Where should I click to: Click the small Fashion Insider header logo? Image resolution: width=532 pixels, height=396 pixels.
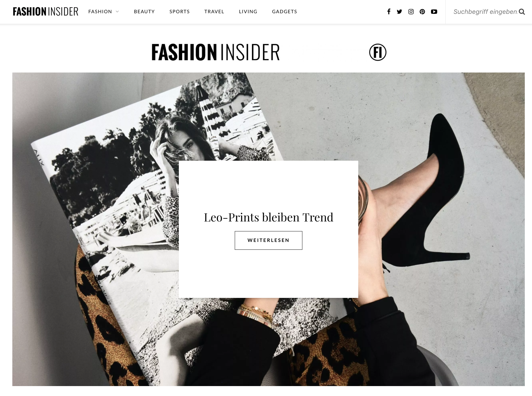coord(46,12)
